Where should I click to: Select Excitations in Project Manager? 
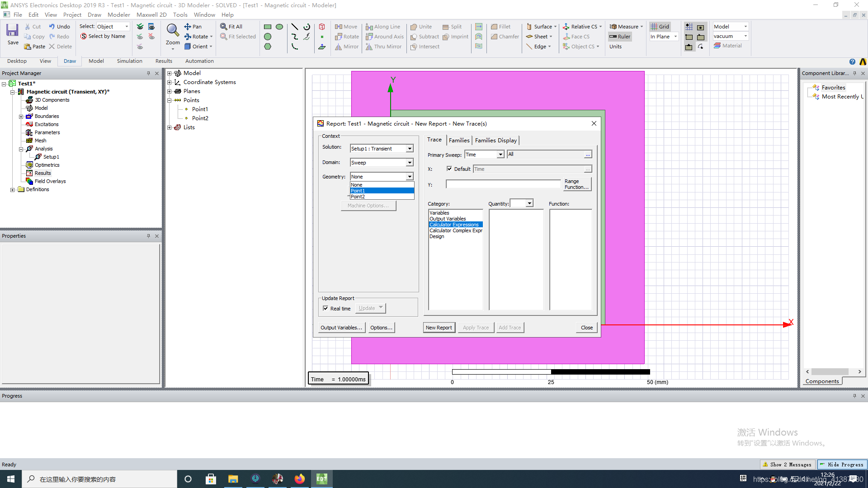coord(46,124)
